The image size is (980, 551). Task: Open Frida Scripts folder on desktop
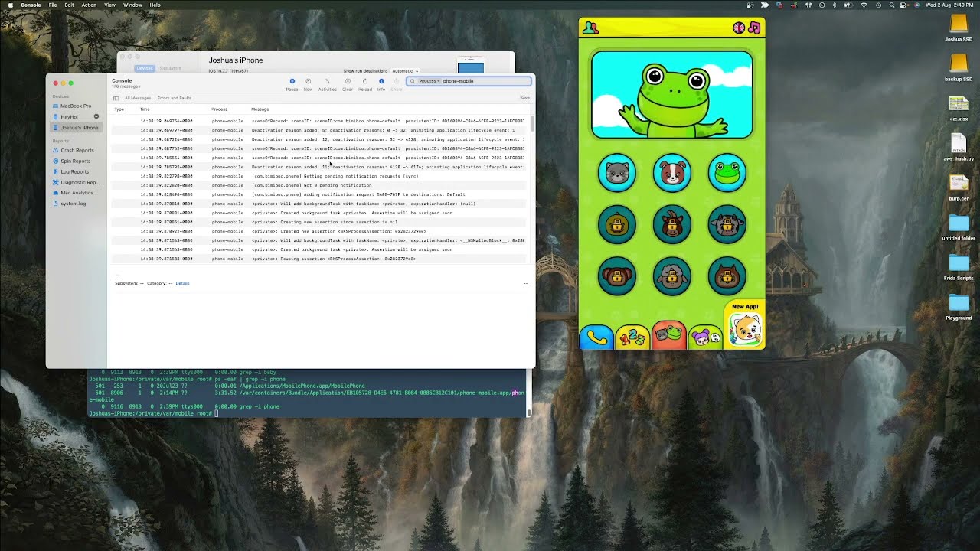(959, 265)
